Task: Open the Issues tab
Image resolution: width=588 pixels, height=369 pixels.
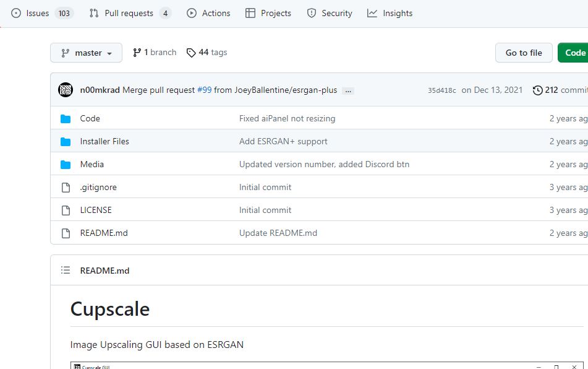Action: [43, 13]
